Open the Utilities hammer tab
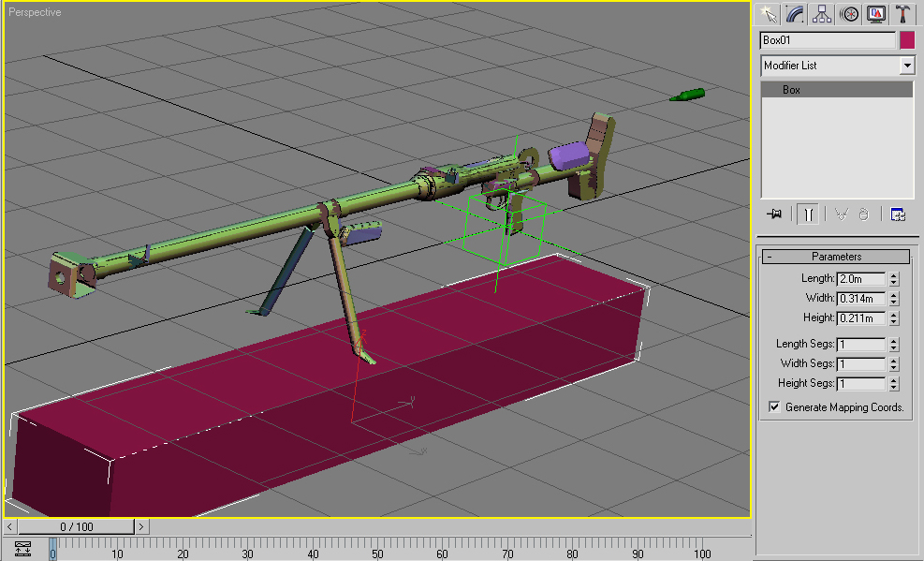The width and height of the screenshot is (924, 561). click(x=902, y=14)
